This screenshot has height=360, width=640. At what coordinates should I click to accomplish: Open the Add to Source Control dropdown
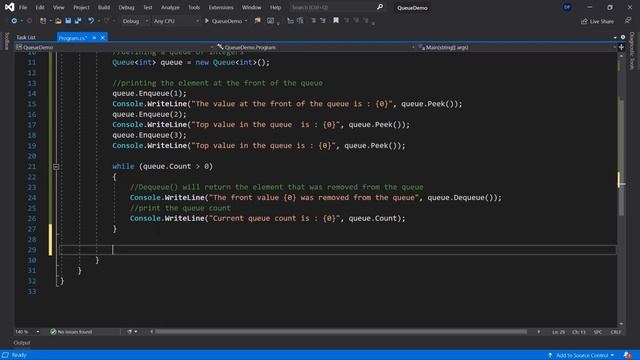click(x=582, y=356)
